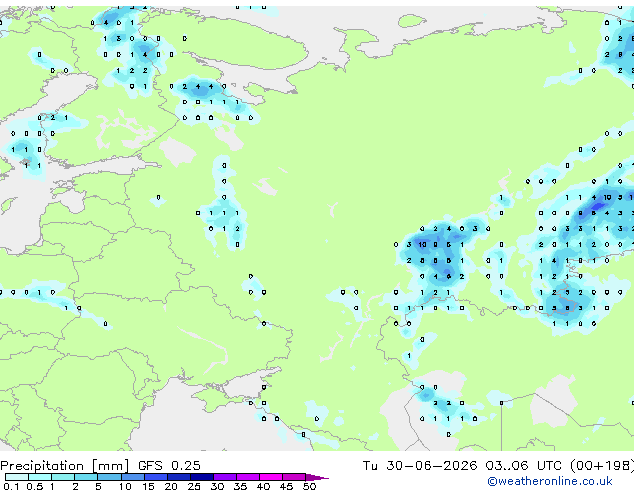Click the legend scale label '15'
The image size is (634, 490).
click(148, 486)
